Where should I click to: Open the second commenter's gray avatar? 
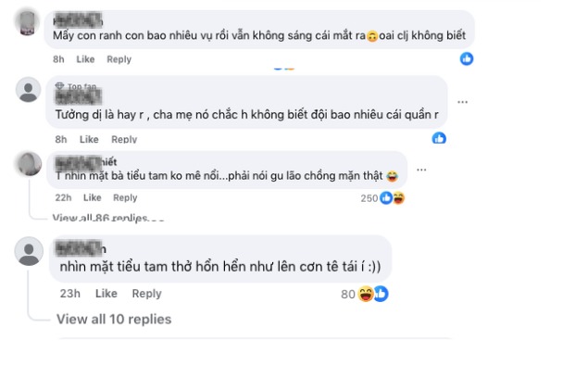tap(29, 91)
